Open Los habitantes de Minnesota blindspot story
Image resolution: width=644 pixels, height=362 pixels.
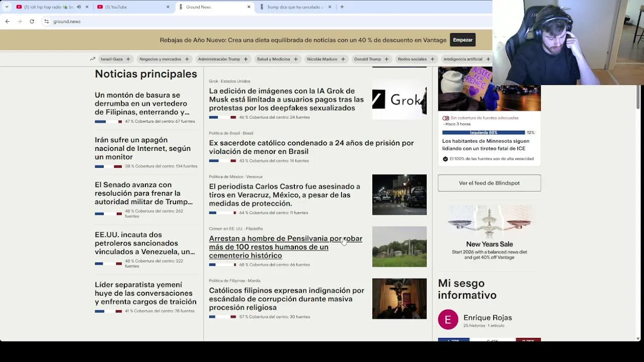pos(486,145)
